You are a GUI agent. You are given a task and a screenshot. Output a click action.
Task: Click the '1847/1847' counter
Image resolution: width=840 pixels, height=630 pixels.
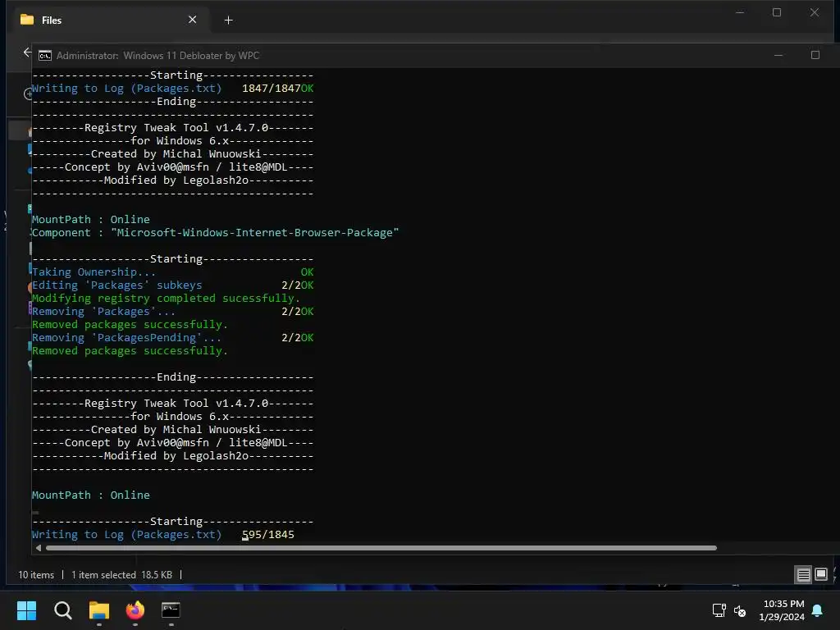tap(271, 89)
